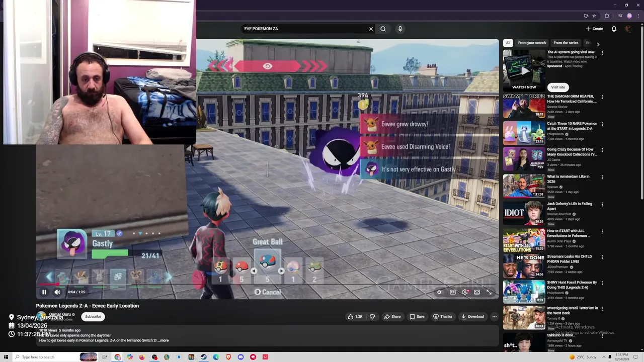Screen dimensions: 644x362
Task: Clear the search text with the X
Action: point(371,29)
